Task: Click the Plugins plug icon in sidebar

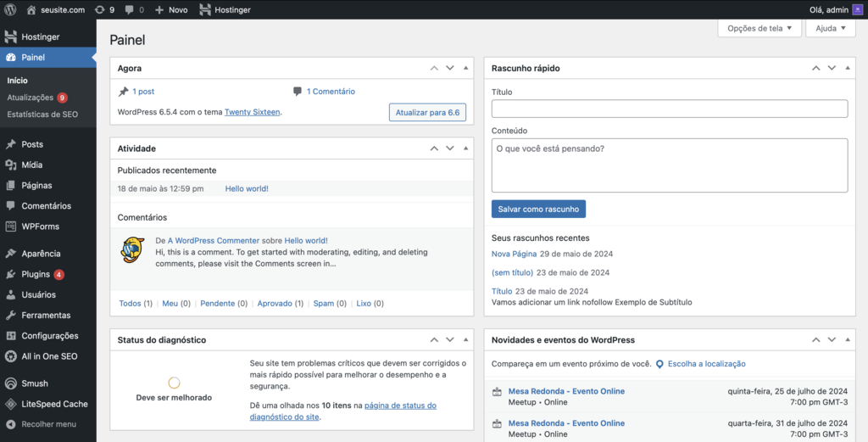Action: tap(10, 274)
